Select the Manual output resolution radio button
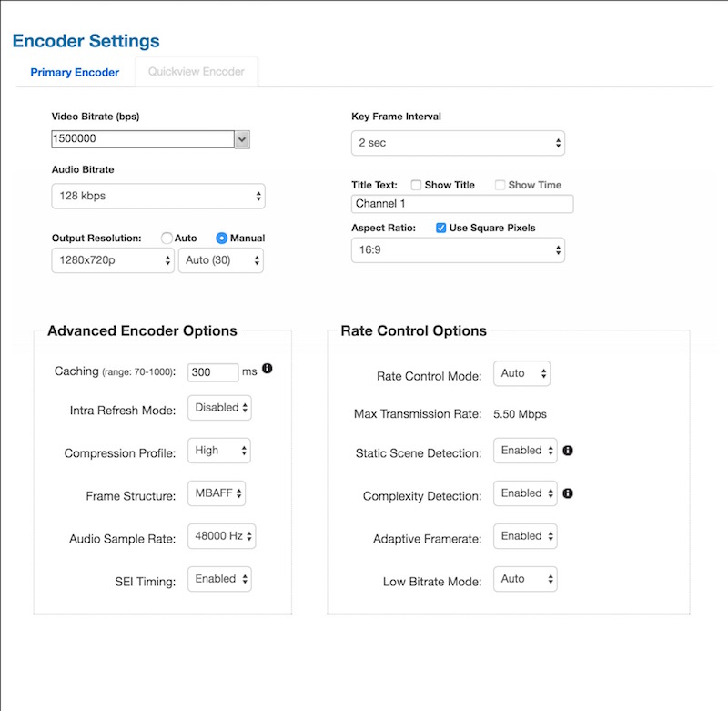The width and height of the screenshot is (728, 711). 221,238
